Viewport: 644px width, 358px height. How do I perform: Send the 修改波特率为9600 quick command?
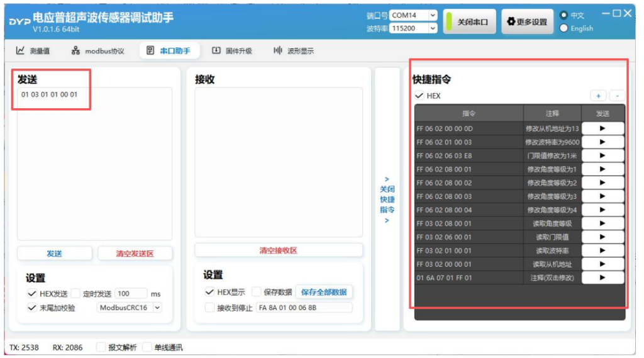pos(602,142)
